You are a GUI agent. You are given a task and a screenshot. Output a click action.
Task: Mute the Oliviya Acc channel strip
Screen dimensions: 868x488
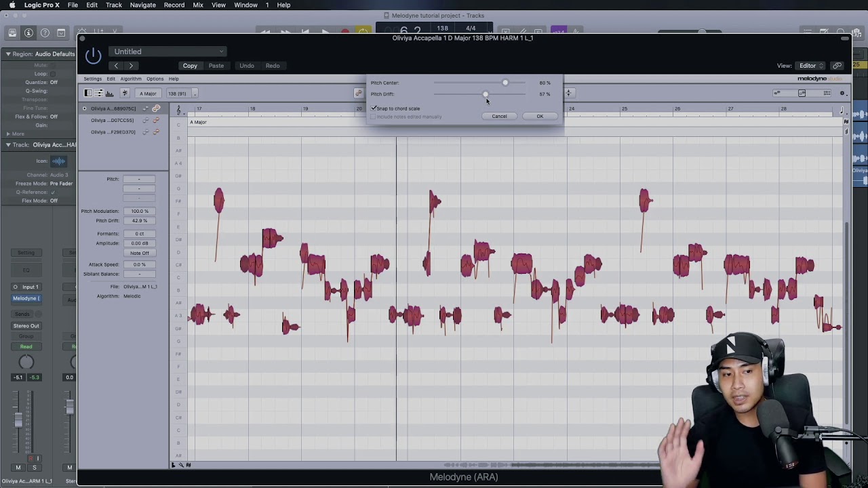18,468
